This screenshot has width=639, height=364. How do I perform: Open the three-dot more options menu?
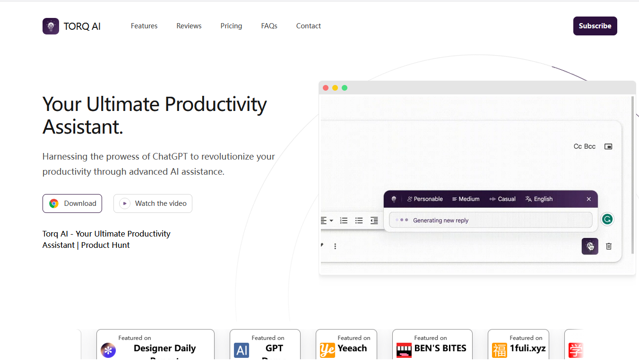tap(335, 246)
